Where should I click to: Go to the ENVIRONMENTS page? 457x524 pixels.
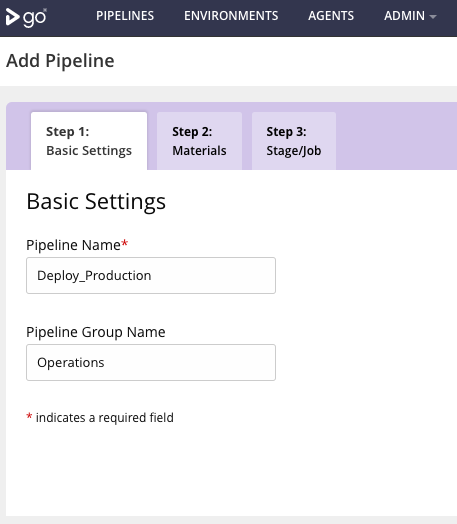[x=231, y=16]
